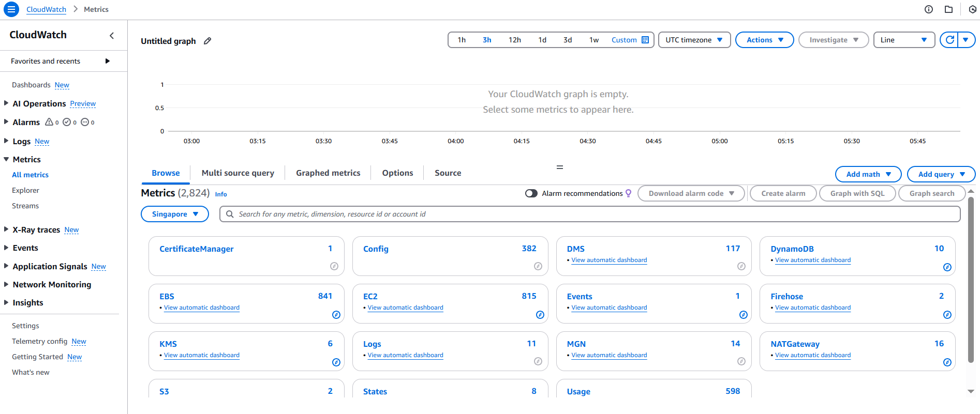Image resolution: width=980 pixels, height=414 pixels.
Task: Open the Line graph type dropdown
Action: pyautogui.click(x=904, y=40)
